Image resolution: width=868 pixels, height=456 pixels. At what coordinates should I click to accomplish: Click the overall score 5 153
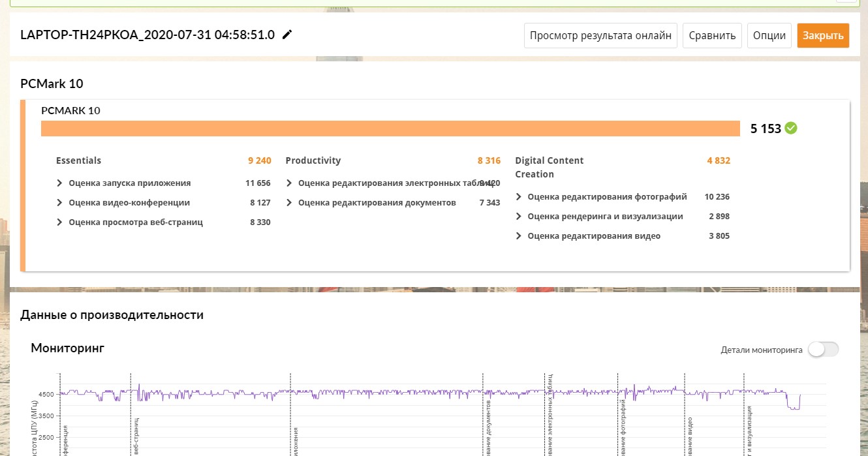[766, 129]
